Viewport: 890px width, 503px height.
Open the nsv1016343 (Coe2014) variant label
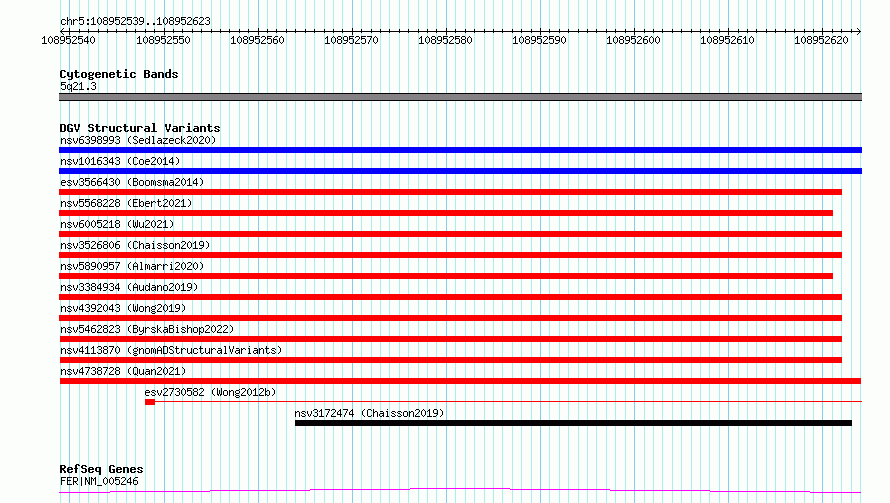pyautogui.click(x=120, y=161)
